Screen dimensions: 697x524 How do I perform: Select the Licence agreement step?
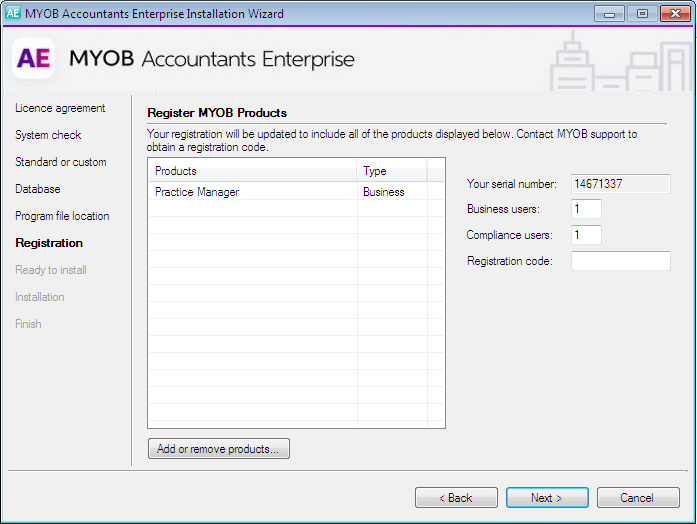click(x=60, y=108)
